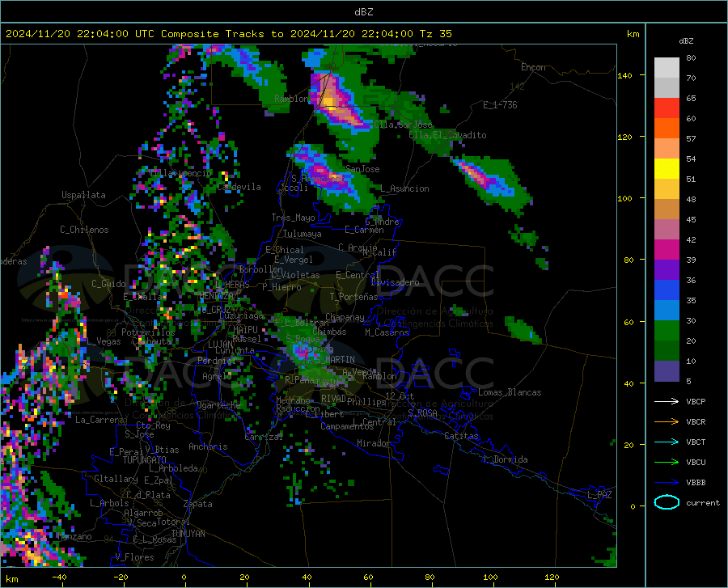Image resolution: width=728 pixels, height=588 pixels.
Task: Click the VBCT legend label
Action: click(x=696, y=442)
